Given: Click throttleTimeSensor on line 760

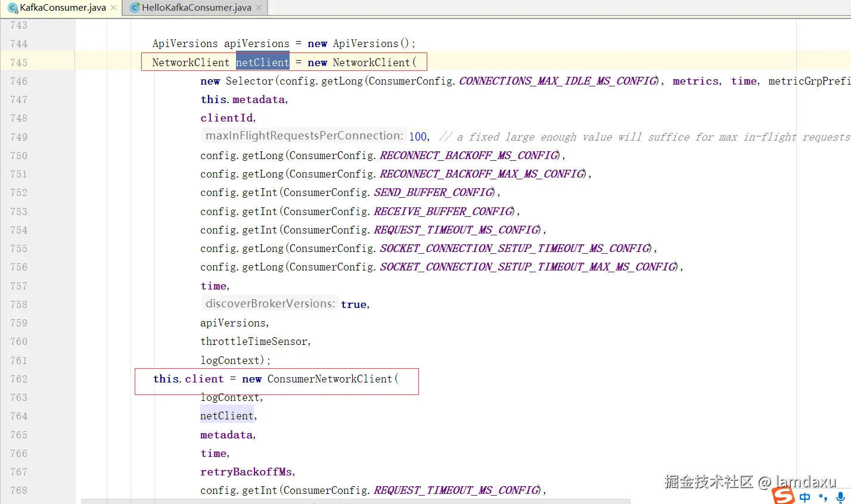Looking at the screenshot, I should click(x=254, y=341).
